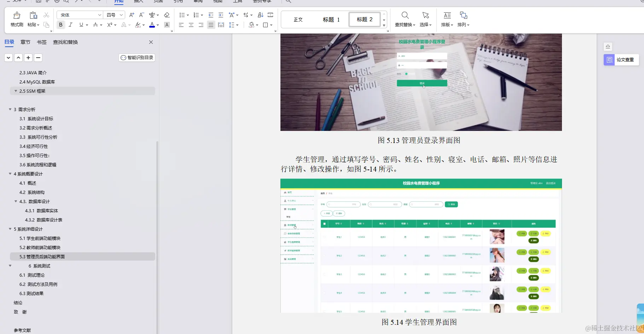The width and height of the screenshot is (644, 334).
Task: Toggle Underline formatting
Action: [x=81, y=25]
